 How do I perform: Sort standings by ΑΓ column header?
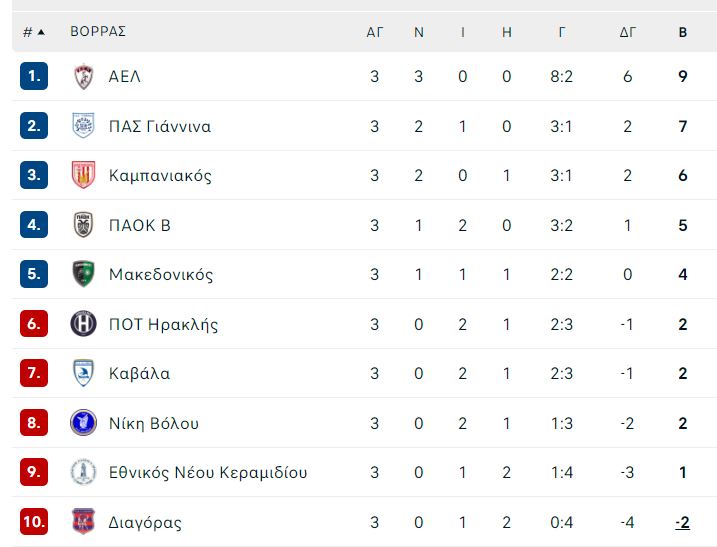375,32
